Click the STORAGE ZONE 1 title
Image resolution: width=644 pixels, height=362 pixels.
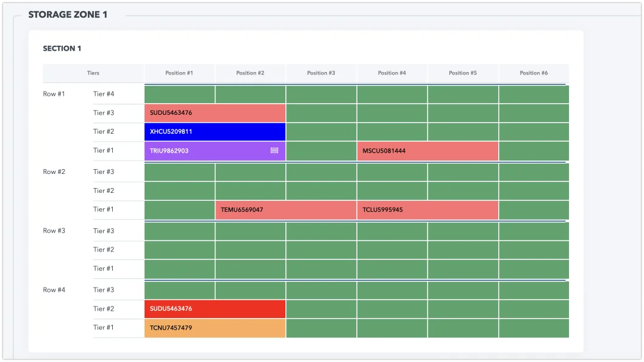[68, 15]
